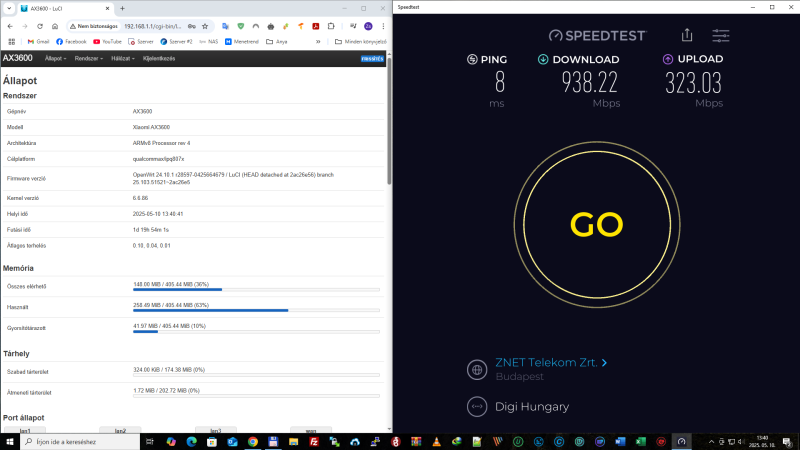
Task: Click the UPLOAD arrow icon
Action: click(x=667, y=59)
